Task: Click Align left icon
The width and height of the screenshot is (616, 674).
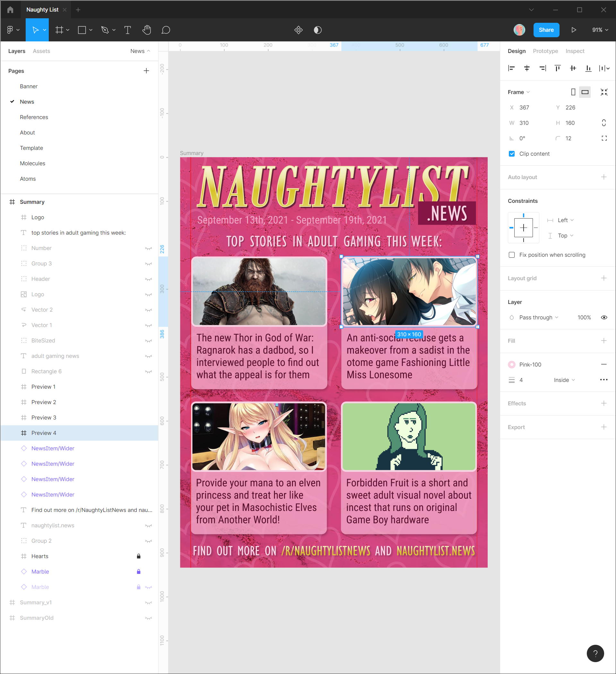Action: tap(511, 68)
